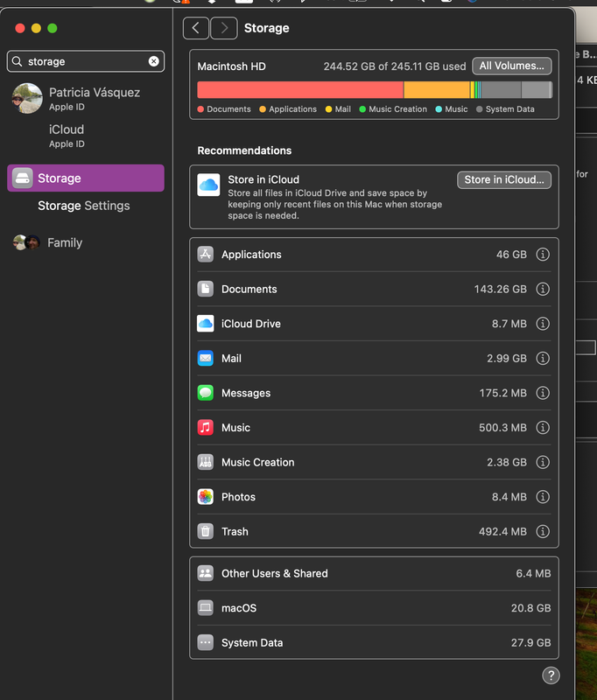Click the macOS laptop icon
The image size is (597, 700).
coord(206,608)
